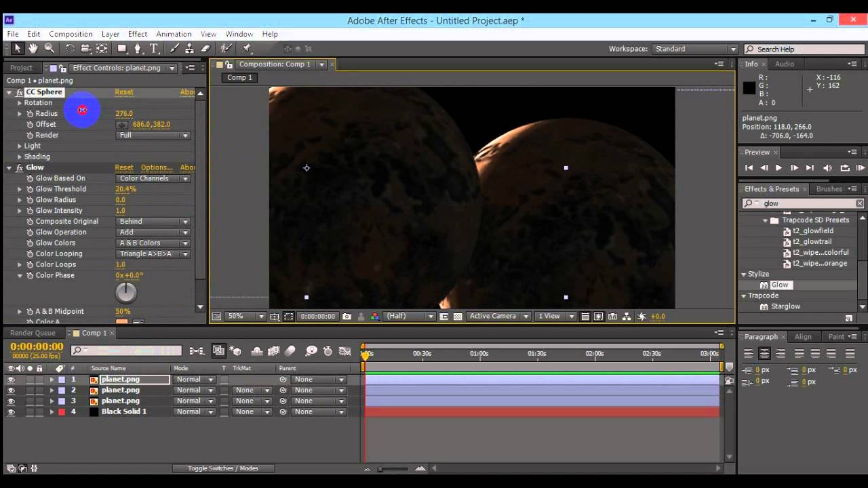This screenshot has height=488, width=868.
Task: Switch to the Audio tab
Action: point(785,64)
